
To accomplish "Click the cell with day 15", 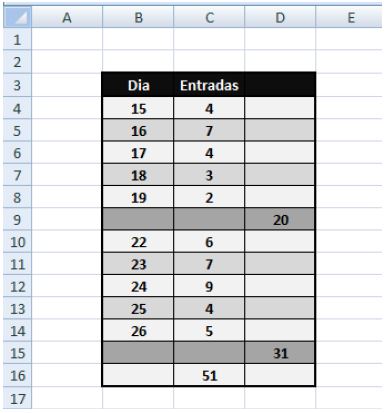I will coord(138,108).
